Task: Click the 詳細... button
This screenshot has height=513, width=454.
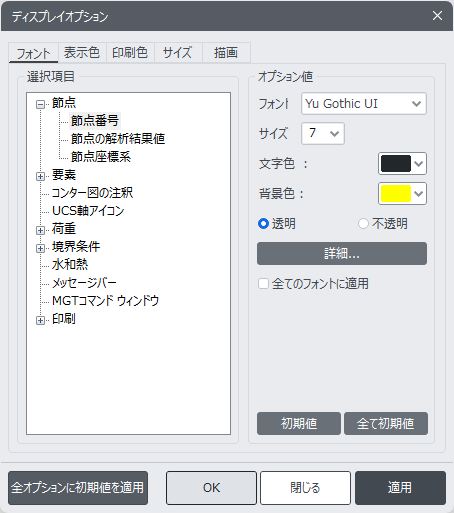Action: point(342,254)
